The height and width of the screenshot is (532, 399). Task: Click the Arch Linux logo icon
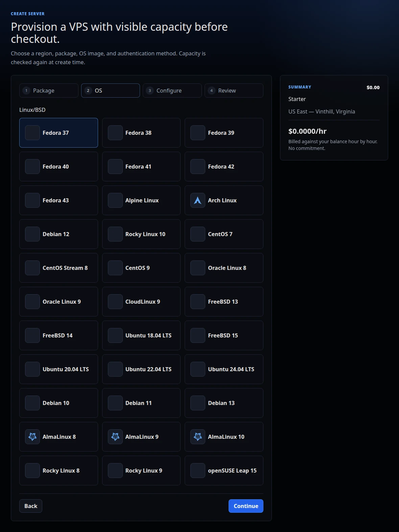(198, 200)
